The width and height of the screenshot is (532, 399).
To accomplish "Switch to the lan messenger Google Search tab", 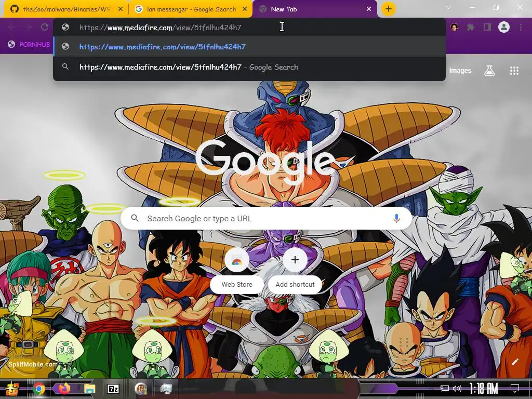I will [191, 9].
